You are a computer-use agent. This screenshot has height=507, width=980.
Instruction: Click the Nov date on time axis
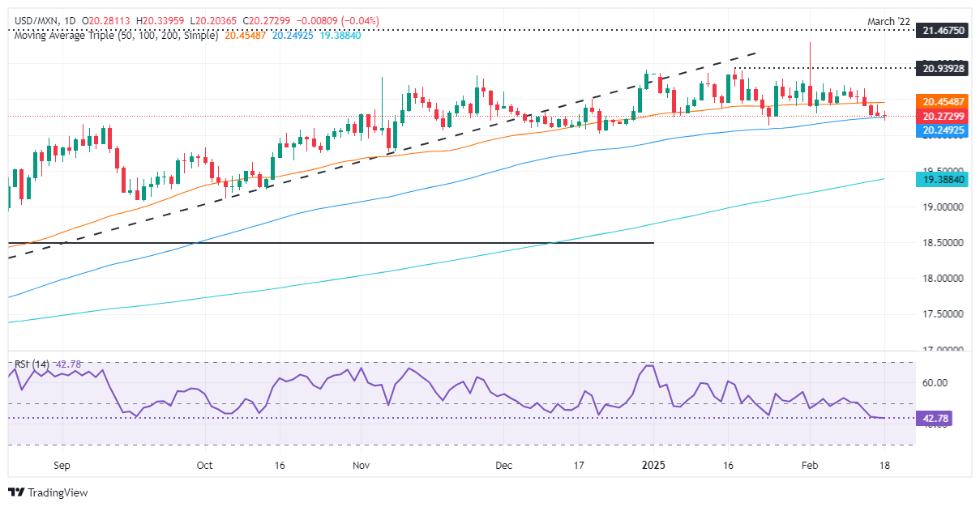tap(362, 466)
